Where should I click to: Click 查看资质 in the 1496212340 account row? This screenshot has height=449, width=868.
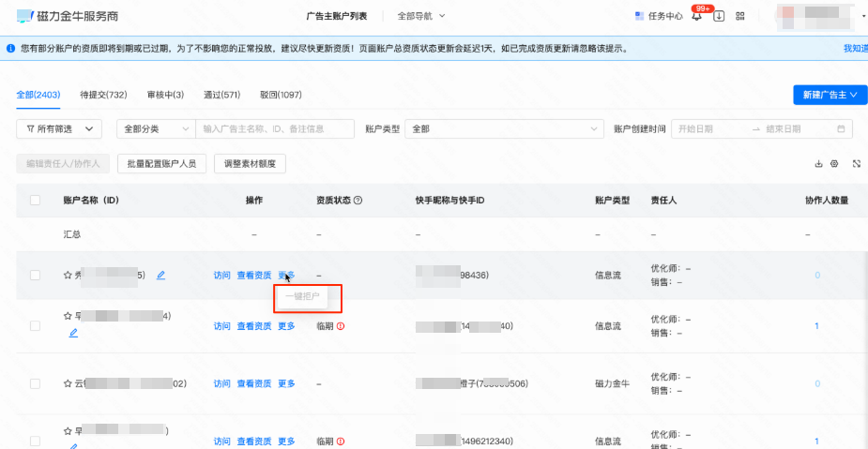click(x=254, y=442)
